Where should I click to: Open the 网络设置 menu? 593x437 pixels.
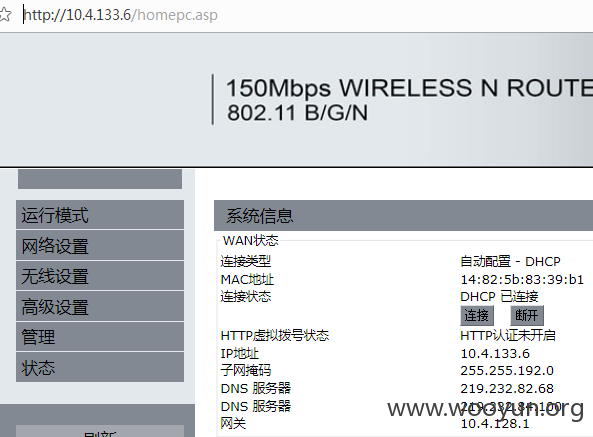point(100,246)
